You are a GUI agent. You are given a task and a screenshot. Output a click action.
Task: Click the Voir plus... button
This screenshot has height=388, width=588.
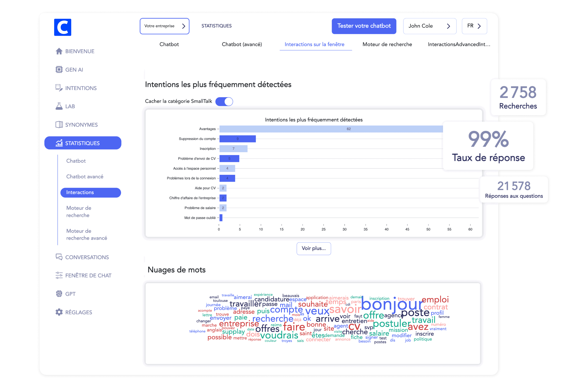[x=313, y=248]
